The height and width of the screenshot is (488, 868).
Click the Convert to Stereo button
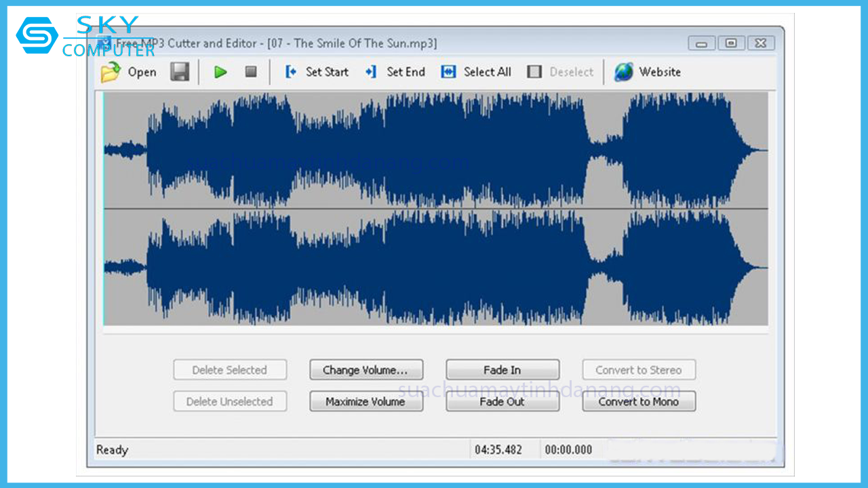pos(639,370)
